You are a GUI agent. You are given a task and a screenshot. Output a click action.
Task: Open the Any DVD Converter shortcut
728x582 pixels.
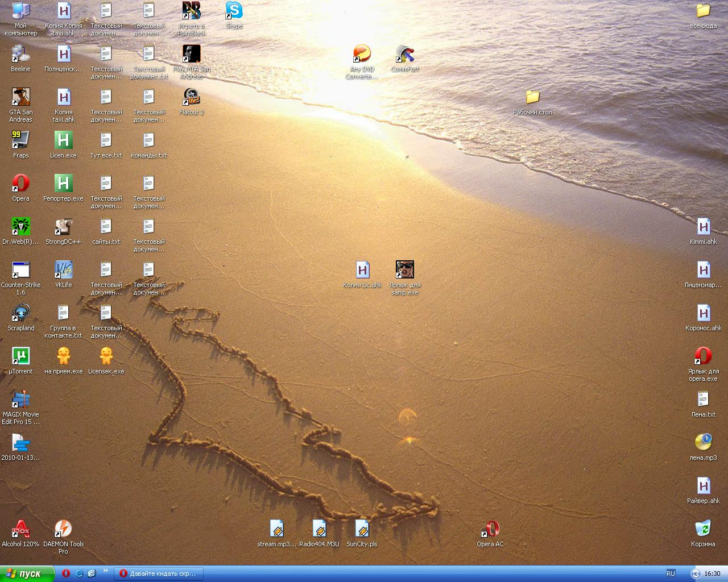pyautogui.click(x=362, y=62)
